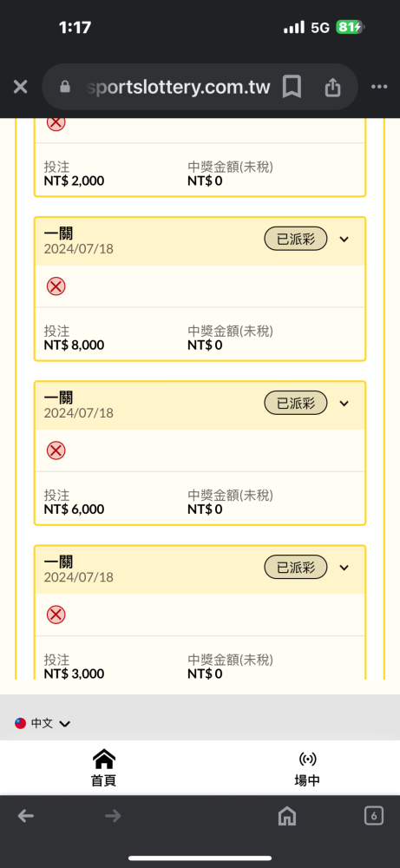Tap 已派彩 badge on the NT$ 8,000 bet
Viewport: 400px width, 868px height.
click(295, 240)
